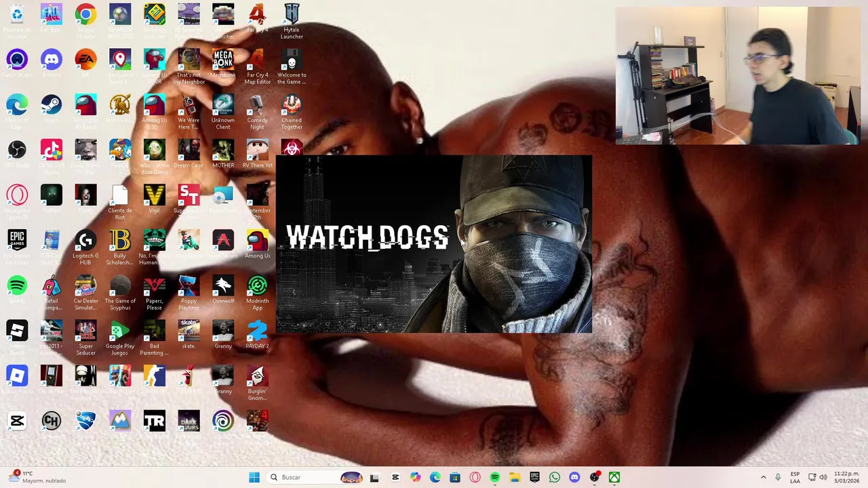The image size is (868, 488).
Task: Open the Google Chrome desktop shortcut
Action: click(x=85, y=14)
